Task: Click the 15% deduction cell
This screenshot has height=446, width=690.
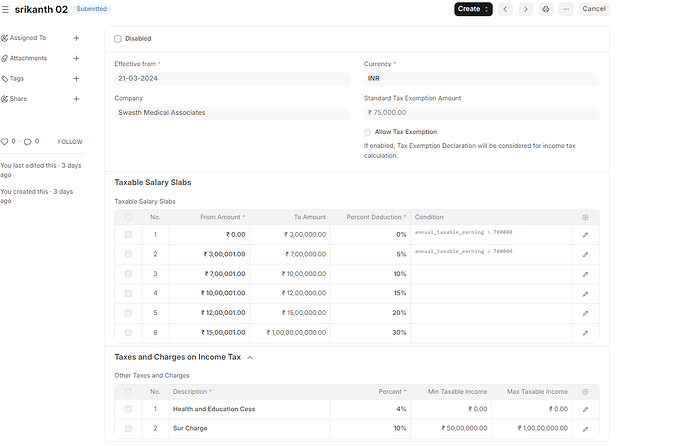Action: [x=370, y=293]
